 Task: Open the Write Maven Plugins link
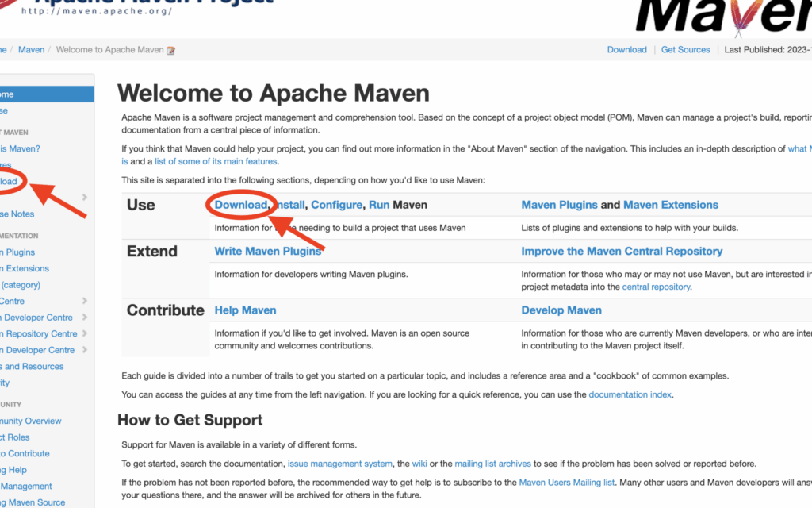click(267, 251)
